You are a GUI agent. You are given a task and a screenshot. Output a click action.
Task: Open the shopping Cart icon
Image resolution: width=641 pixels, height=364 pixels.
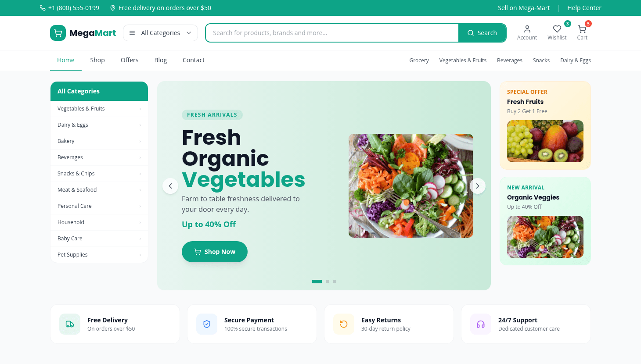click(582, 29)
